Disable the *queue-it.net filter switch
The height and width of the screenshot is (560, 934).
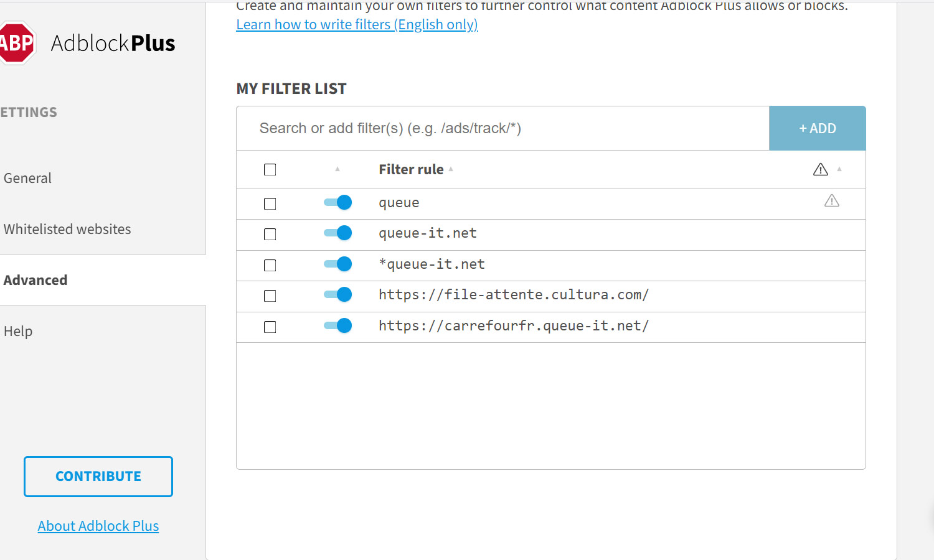(338, 264)
